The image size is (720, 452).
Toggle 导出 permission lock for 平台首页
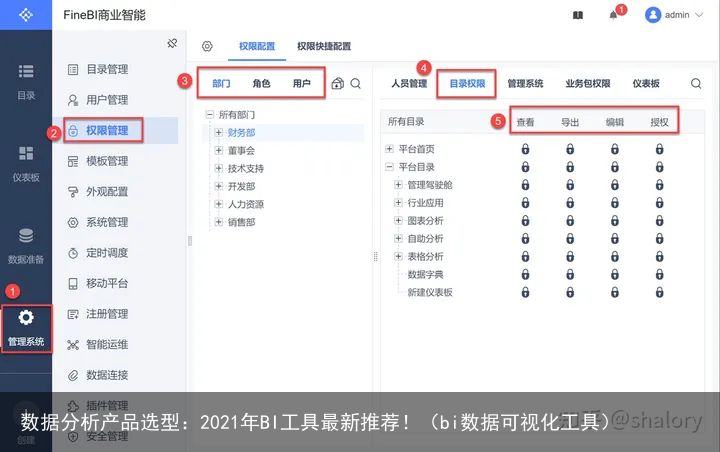point(570,149)
